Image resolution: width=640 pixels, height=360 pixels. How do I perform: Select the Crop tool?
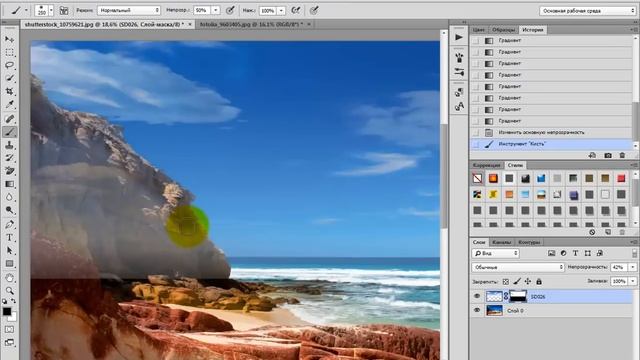[x=9, y=91]
